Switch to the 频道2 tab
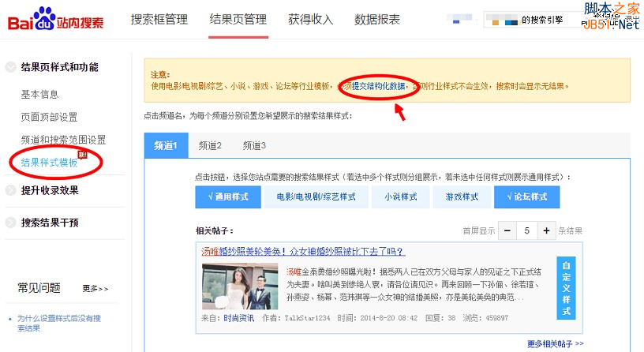 210,145
